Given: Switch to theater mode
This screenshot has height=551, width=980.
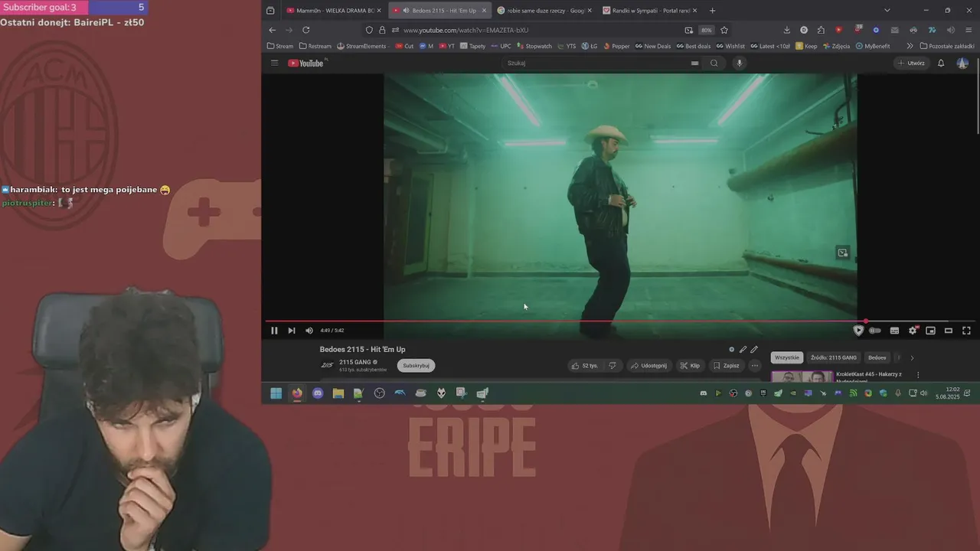Looking at the screenshot, I should coord(949,331).
